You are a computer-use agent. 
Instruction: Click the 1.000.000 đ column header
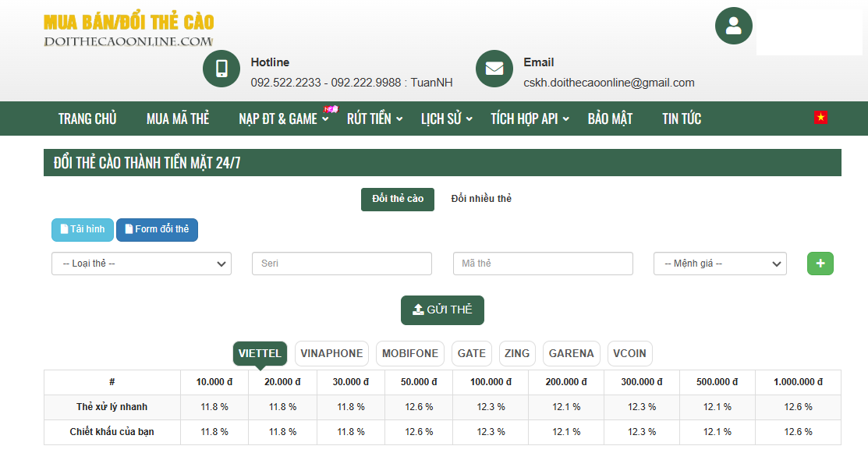tap(798, 381)
